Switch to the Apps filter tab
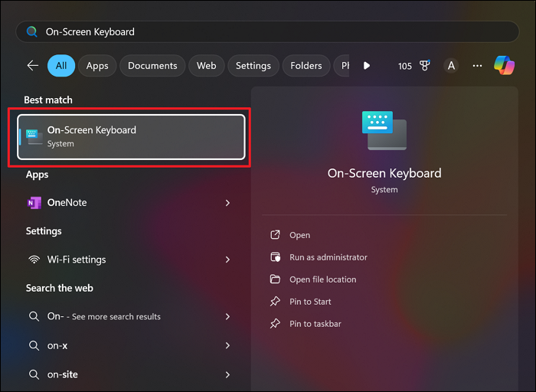Image resolution: width=536 pixels, height=392 pixels. point(97,66)
